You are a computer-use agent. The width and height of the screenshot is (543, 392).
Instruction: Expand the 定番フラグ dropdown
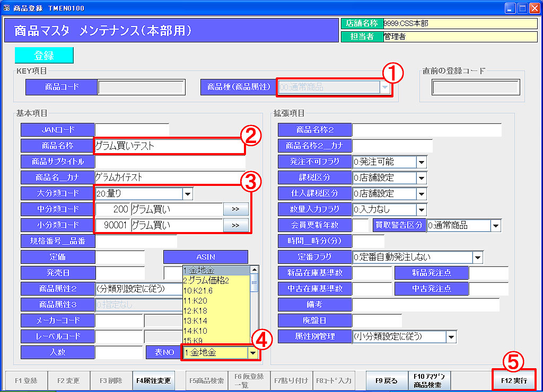(478, 257)
